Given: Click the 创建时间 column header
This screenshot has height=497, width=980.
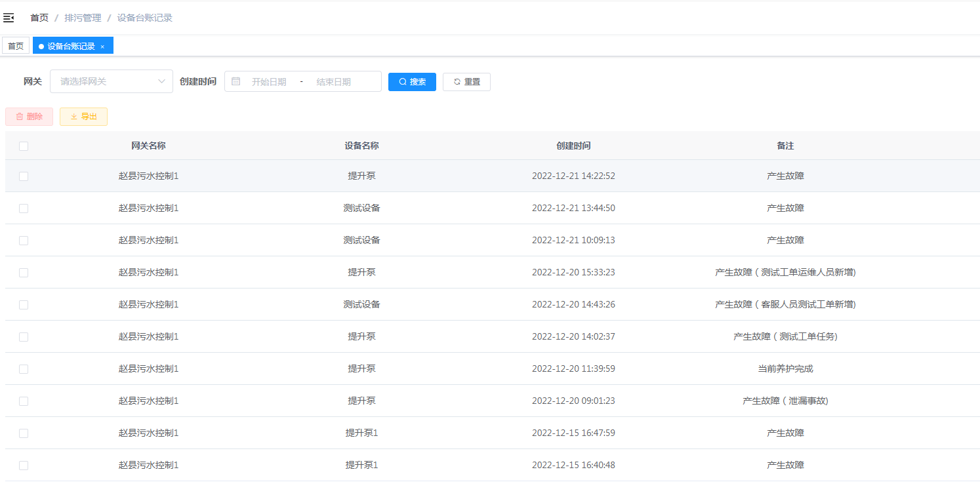Looking at the screenshot, I should coord(573,146).
